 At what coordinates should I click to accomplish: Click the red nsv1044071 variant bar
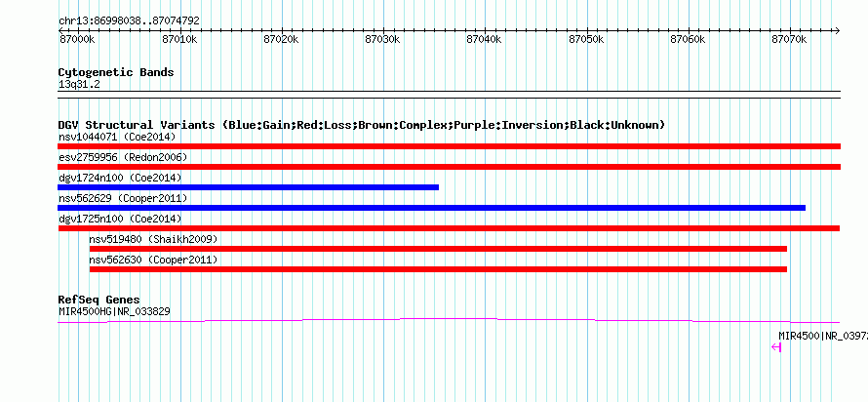[449, 146]
